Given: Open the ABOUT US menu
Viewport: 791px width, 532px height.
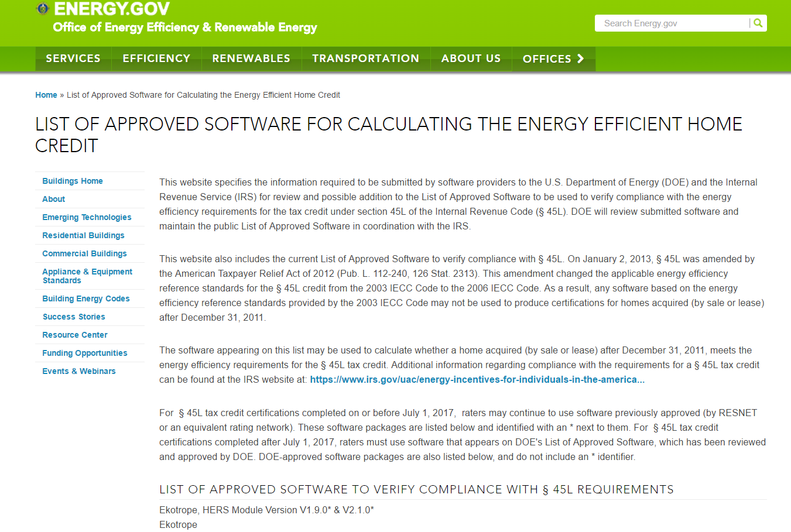Looking at the screenshot, I should click(471, 59).
